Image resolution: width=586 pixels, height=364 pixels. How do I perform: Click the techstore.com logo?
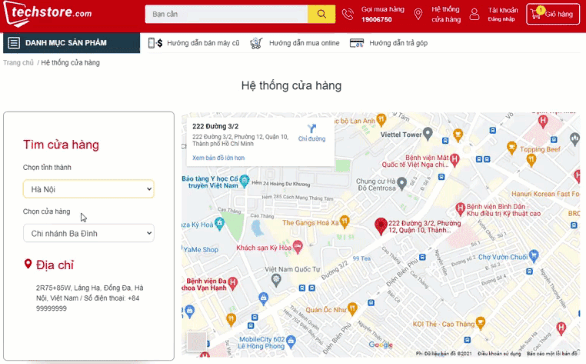coord(48,14)
